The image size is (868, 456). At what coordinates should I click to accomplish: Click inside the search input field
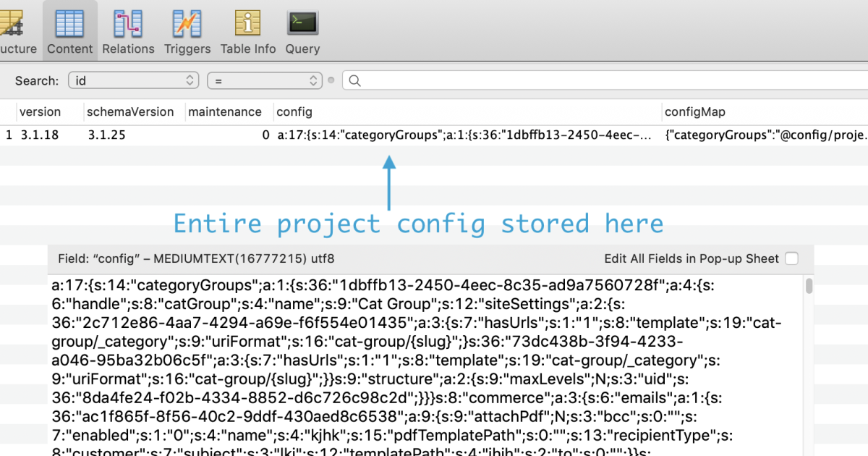pos(506,80)
